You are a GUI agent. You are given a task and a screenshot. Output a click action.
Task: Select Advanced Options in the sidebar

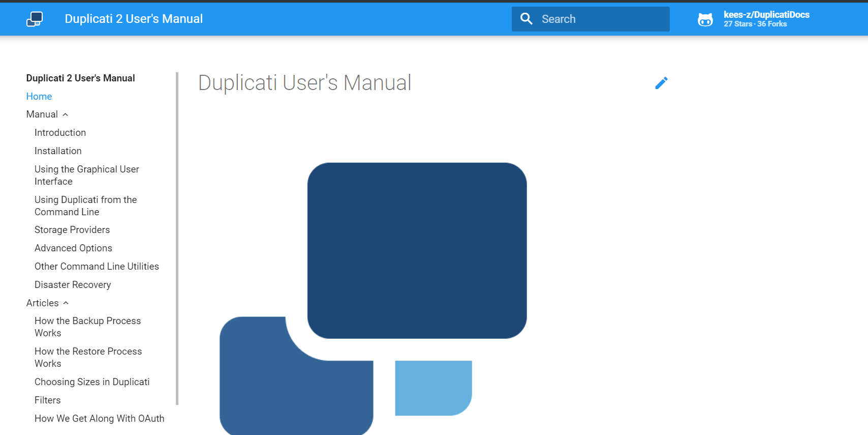coord(73,248)
